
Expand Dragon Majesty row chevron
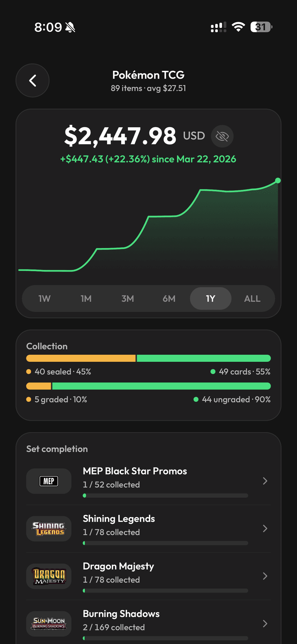265,576
